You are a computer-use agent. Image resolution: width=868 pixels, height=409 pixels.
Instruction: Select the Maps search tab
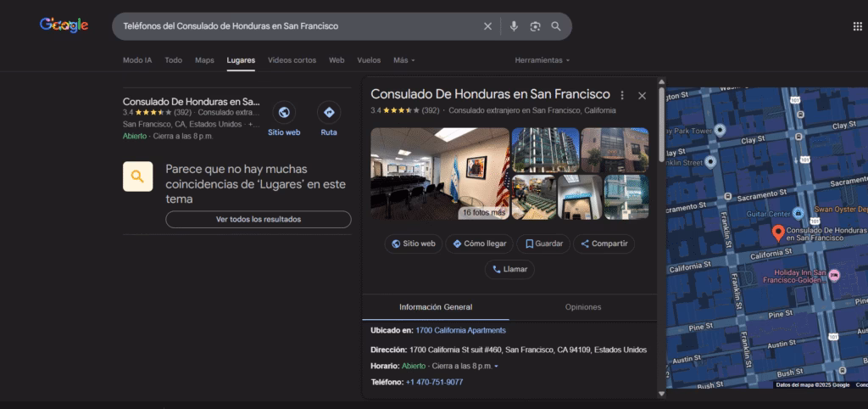[204, 60]
